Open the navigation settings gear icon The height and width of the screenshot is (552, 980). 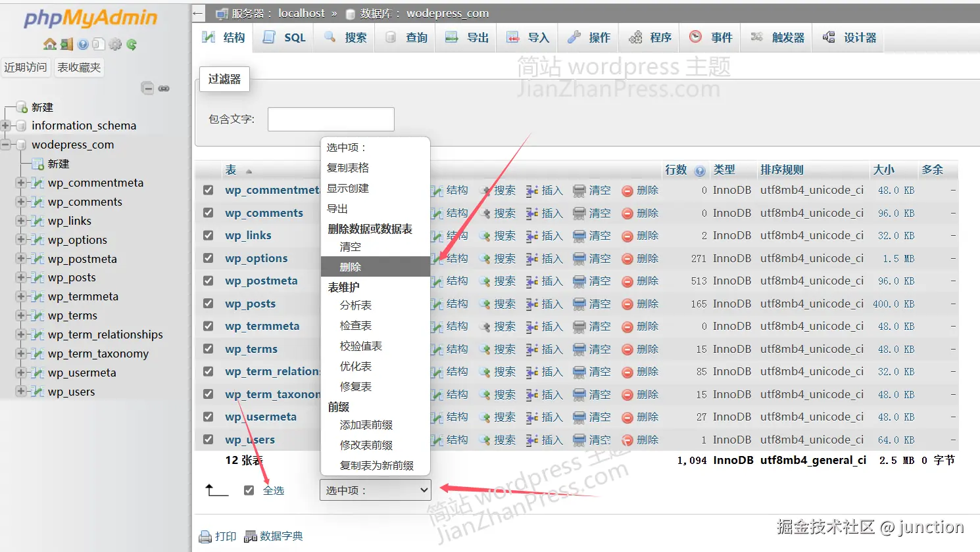click(115, 44)
